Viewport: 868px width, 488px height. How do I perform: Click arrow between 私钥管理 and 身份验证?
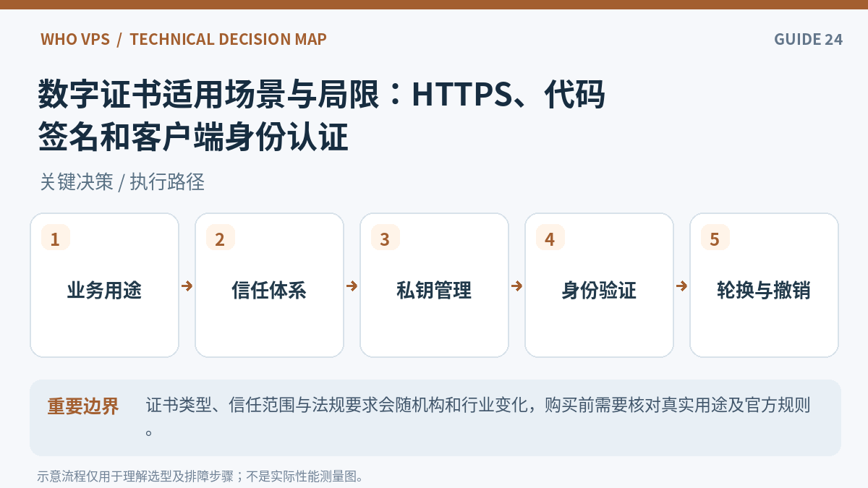516,286
